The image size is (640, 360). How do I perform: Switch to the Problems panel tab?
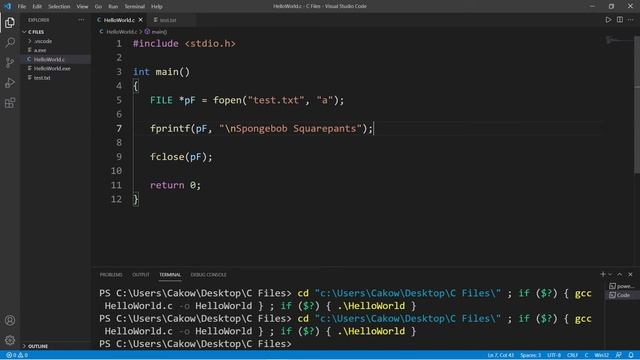click(x=111, y=275)
